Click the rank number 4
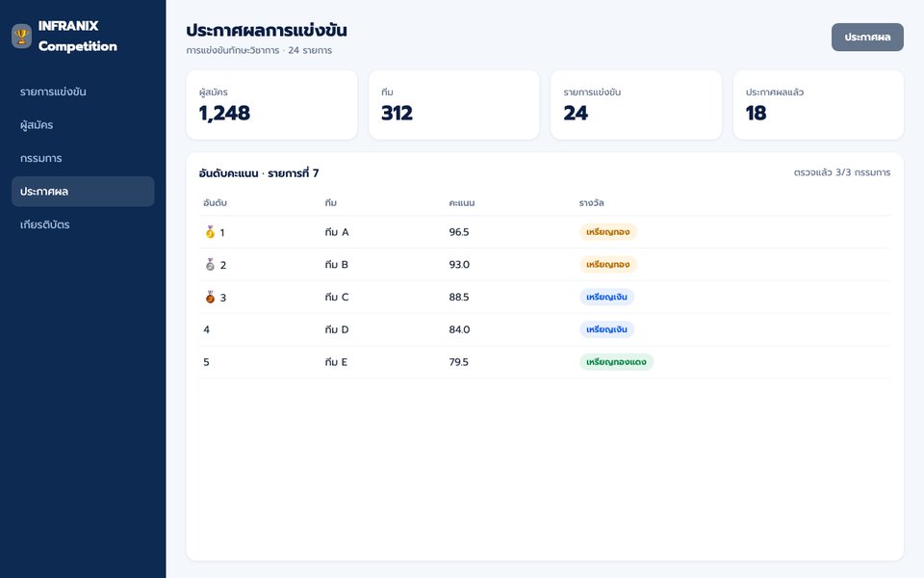The height and width of the screenshot is (578, 924). (206, 329)
